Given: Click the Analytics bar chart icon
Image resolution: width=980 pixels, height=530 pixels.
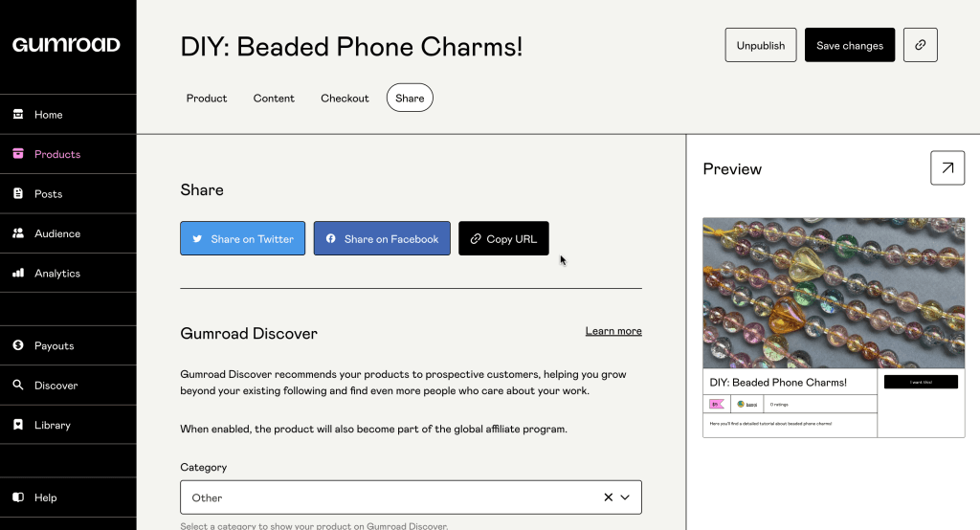Looking at the screenshot, I should [x=18, y=273].
